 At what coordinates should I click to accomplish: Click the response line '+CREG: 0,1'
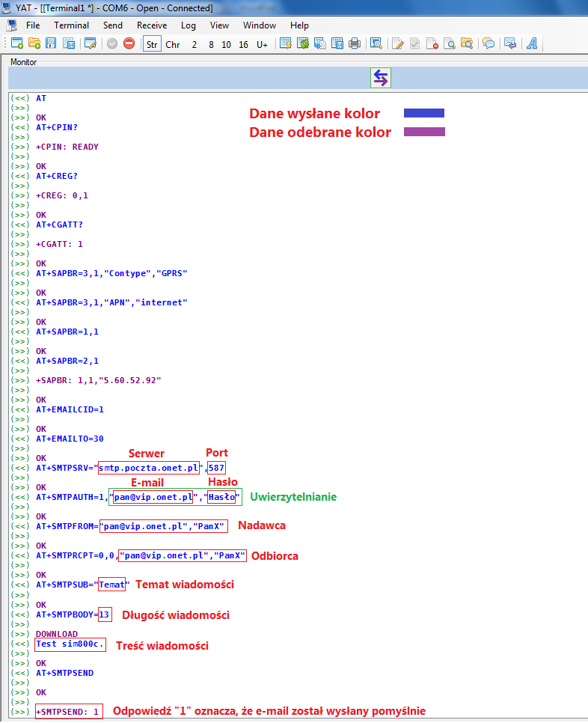pyautogui.click(x=62, y=195)
